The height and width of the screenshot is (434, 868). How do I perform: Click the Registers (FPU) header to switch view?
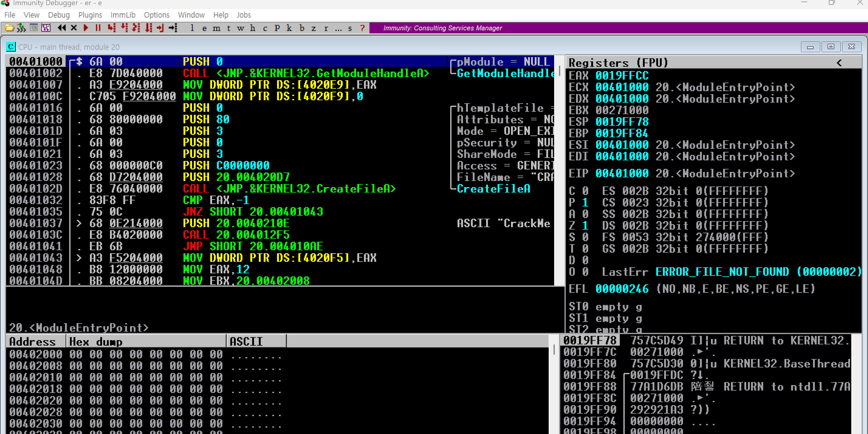618,63
